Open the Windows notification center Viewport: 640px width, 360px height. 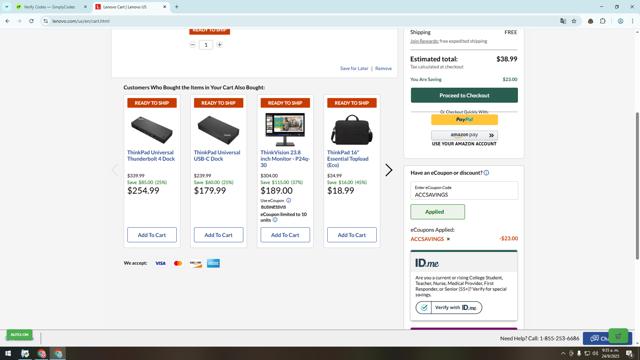click(x=629, y=353)
